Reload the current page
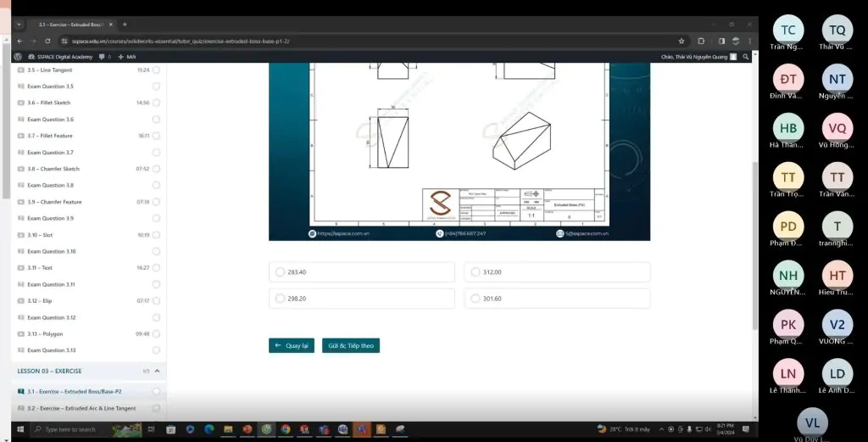Viewport: 868px width, 442px height. coord(47,41)
